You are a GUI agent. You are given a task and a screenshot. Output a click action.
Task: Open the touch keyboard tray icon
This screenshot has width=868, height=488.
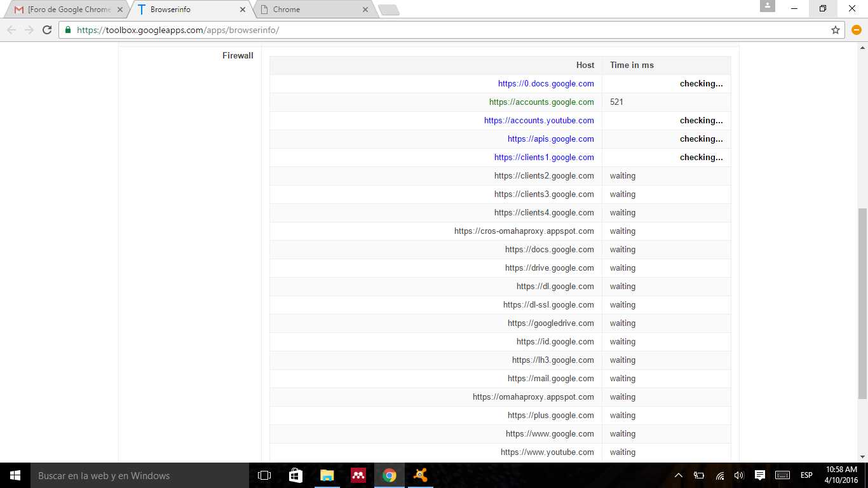coord(782,475)
